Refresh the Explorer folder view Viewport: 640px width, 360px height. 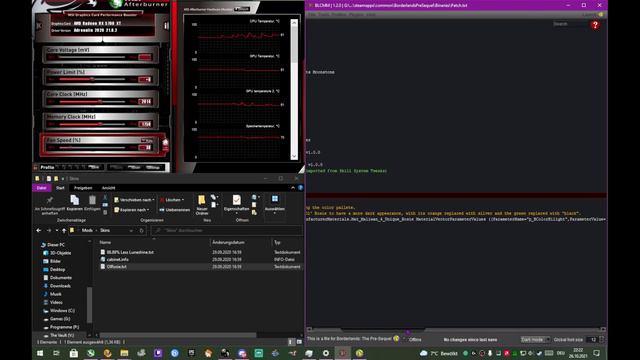(x=141, y=231)
